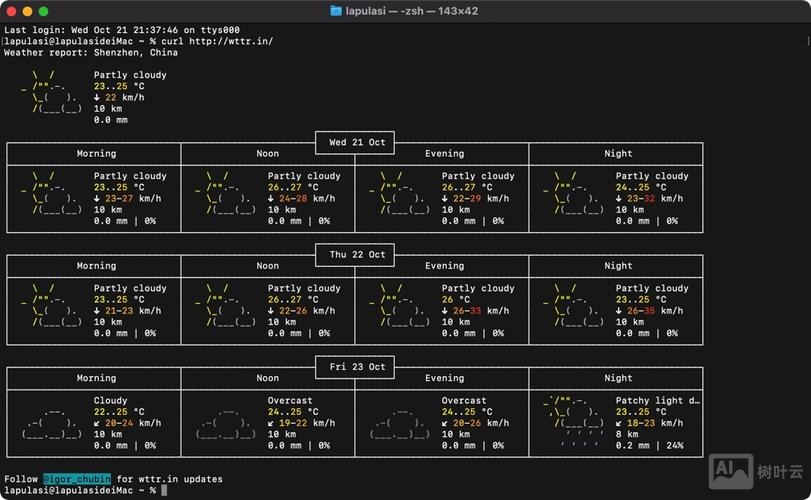This screenshot has width=811, height=500.
Task: Click the folder icon in the title bar
Action: point(336,11)
